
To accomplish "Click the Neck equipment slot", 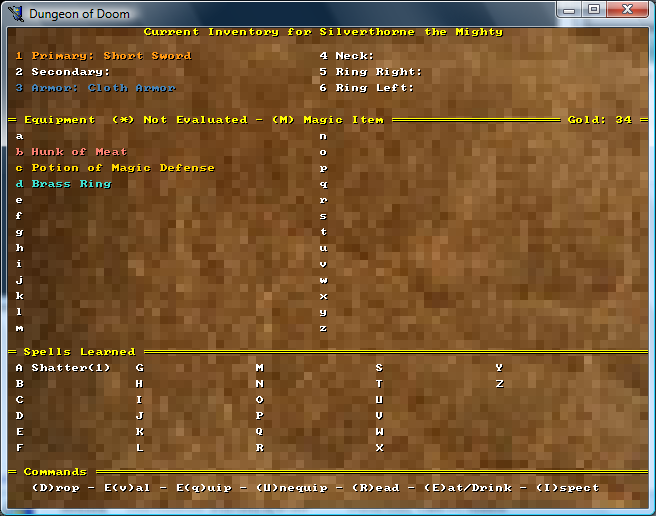I will [346, 56].
